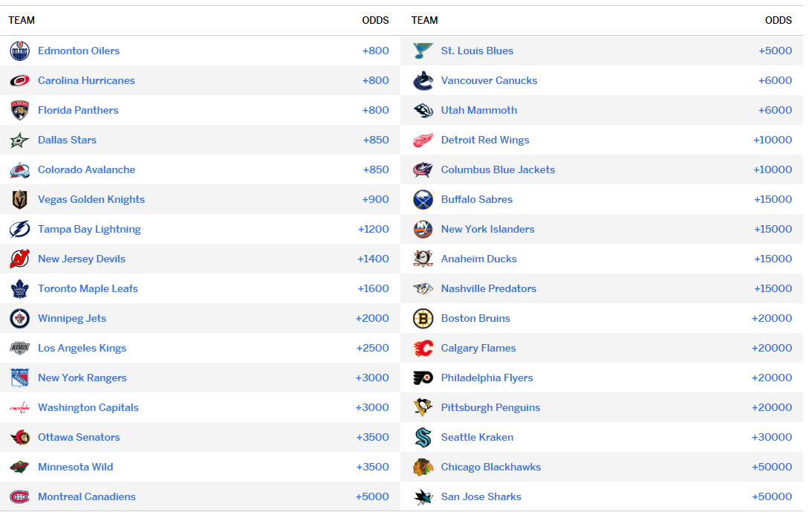Select the Dallas Stars +850 odds

click(375, 140)
